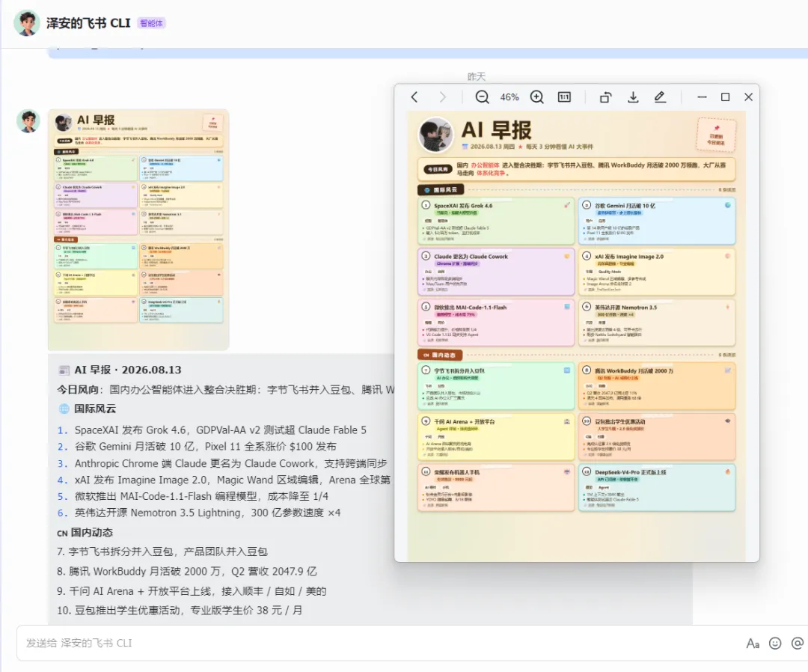808x672 pixels.
Task: Click the 字节飞书拆分并入豆包 line
Action: 162,552
